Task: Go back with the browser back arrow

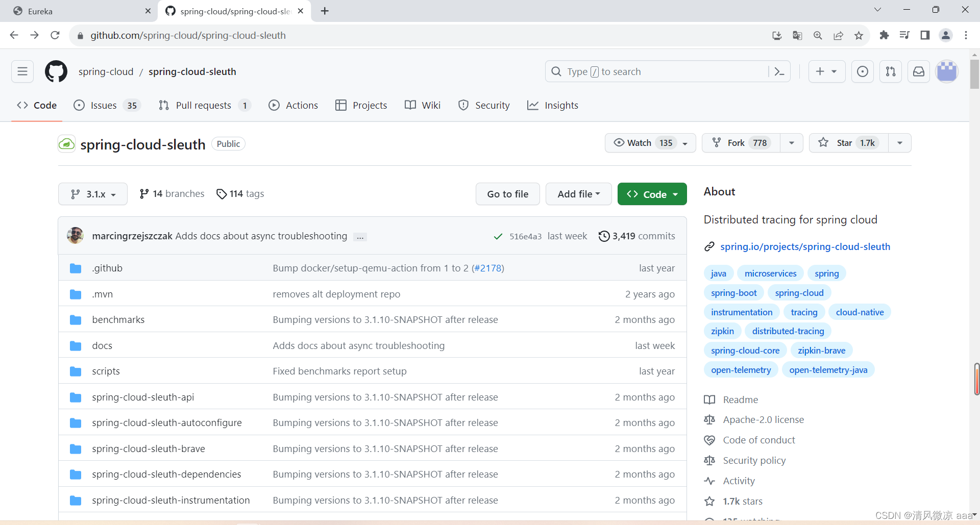Action: click(x=14, y=35)
